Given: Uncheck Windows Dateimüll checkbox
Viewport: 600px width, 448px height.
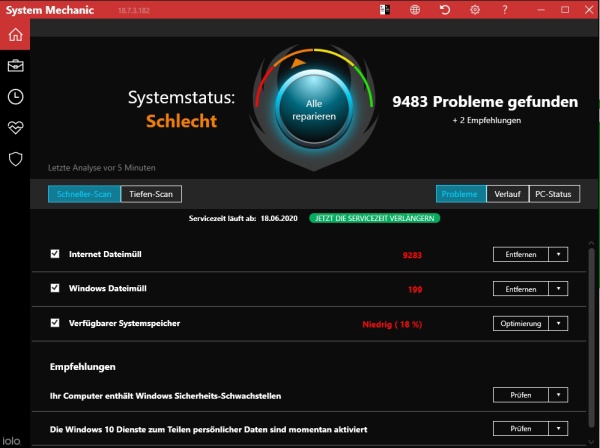Looking at the screenshot, I should (x=55, y=288).
